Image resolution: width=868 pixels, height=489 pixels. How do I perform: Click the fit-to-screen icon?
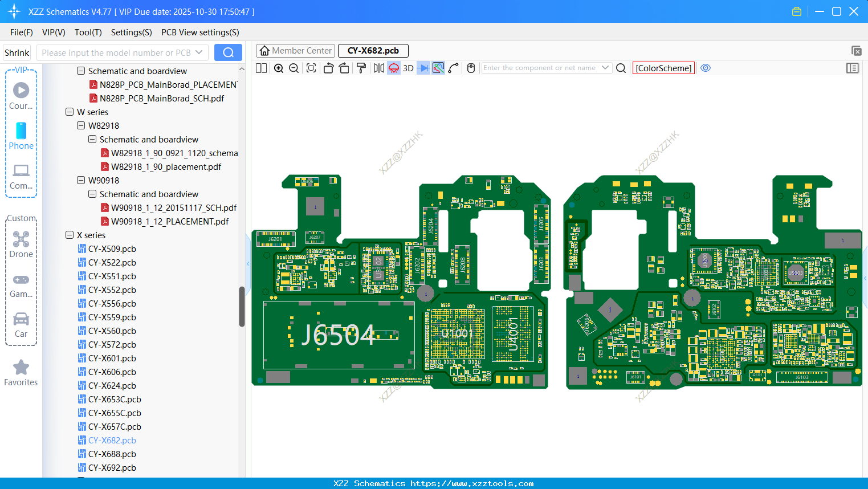pos(311,68)
